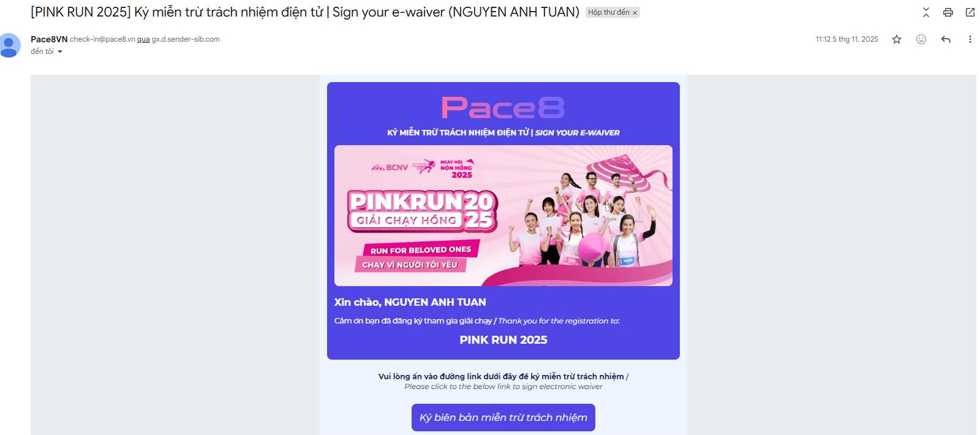Viewport: 980px width, 435px height.
Task: Click the gx.d.sender-sib.com sender domain
Action: point(186,39)
